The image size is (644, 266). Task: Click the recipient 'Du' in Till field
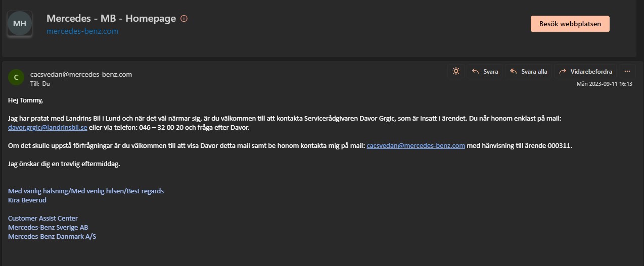46,84
